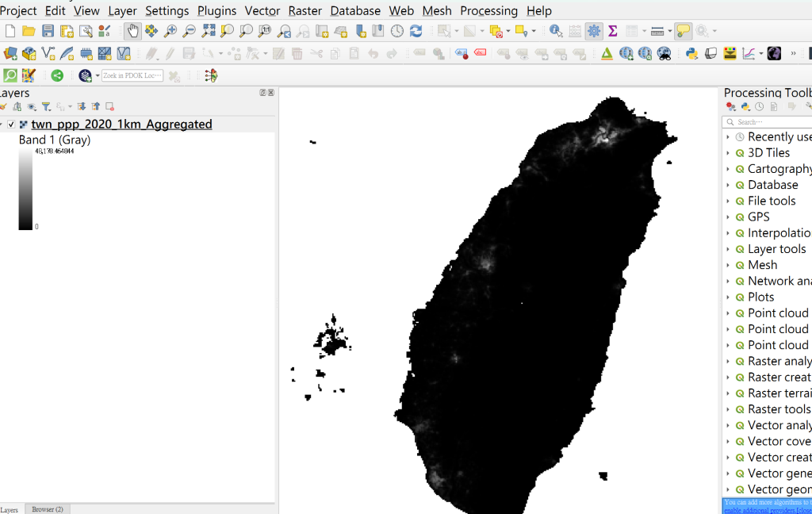Screen dimensions: 812x514
Task: Click the Refresh map button
Action: [416, 31]
